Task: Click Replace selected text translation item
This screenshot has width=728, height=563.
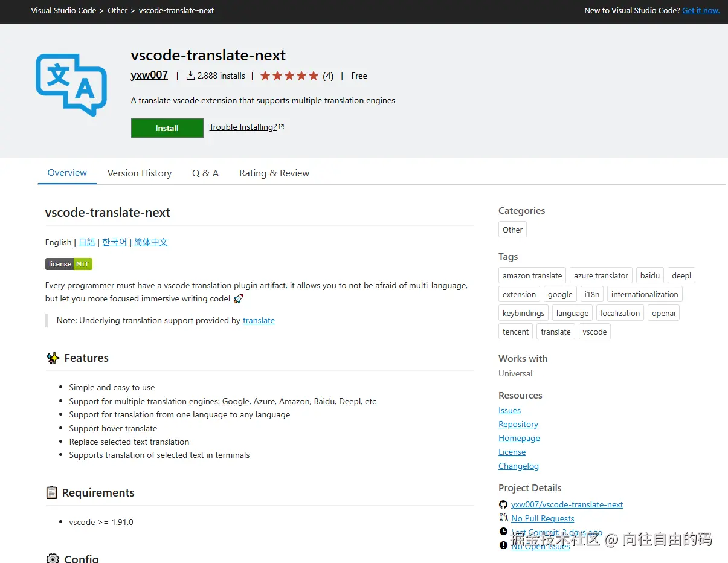Action: coord(129,442)
